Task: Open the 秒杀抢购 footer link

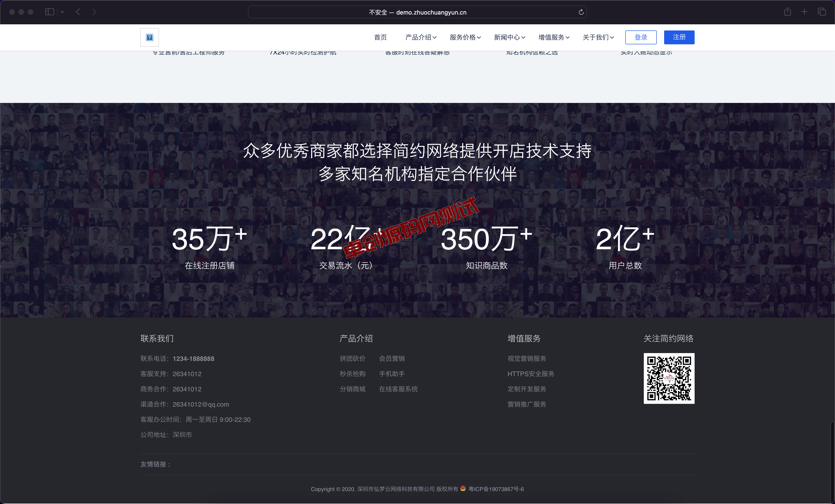Action: pyautogui.click(x=352, y=374)
